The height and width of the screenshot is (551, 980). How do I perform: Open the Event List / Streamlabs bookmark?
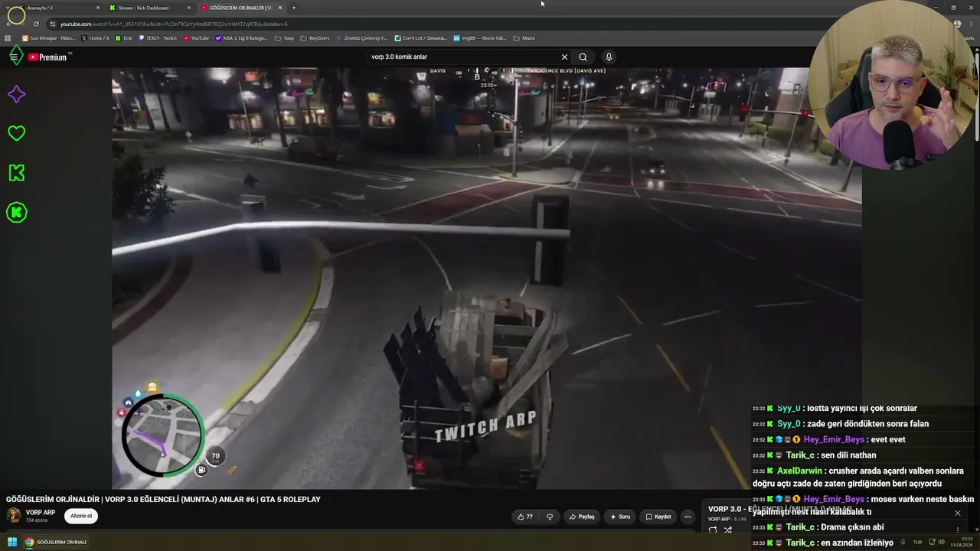pyautogui.click(x=420, y=37)
